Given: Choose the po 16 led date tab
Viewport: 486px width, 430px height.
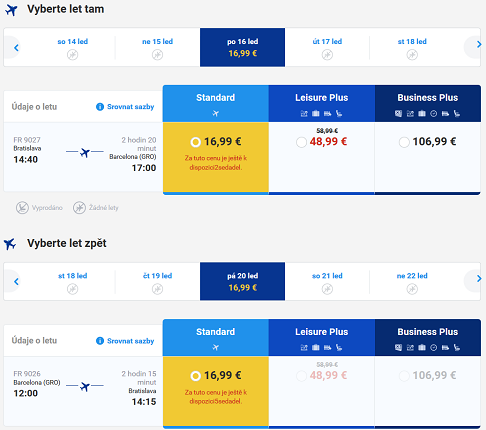Looking at the screenshot, I should 242,47.
